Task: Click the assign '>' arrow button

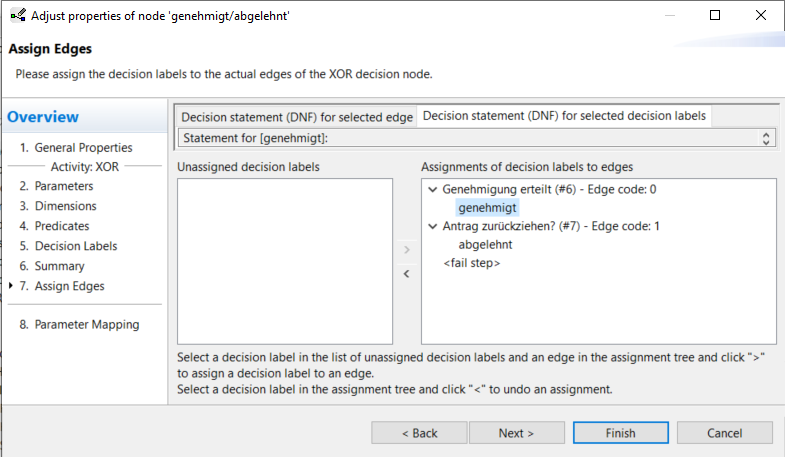Action: pos(407,250)
